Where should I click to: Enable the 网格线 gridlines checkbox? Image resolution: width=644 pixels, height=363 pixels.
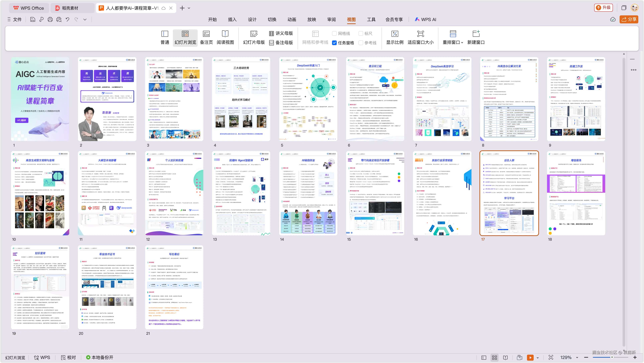(x=334, y=33)
